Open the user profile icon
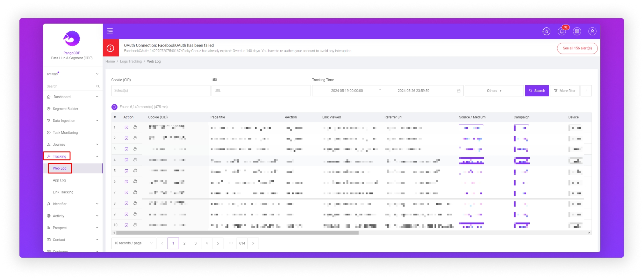Screen dimensions: 644x279 pos(592,31)
